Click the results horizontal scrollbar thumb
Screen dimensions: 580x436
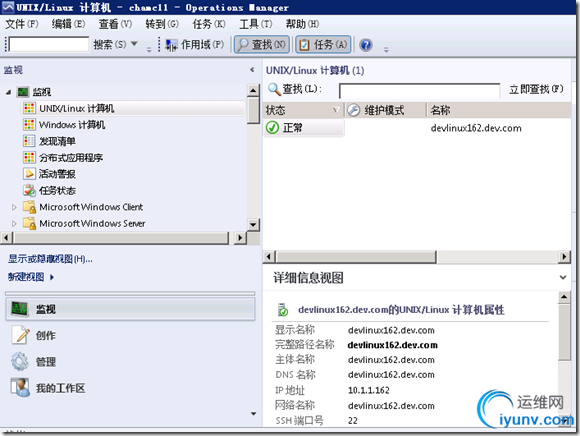(x=356, y=257)
